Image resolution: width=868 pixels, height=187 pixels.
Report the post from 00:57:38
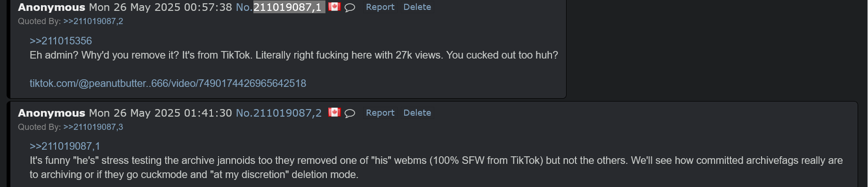point(380,7)
